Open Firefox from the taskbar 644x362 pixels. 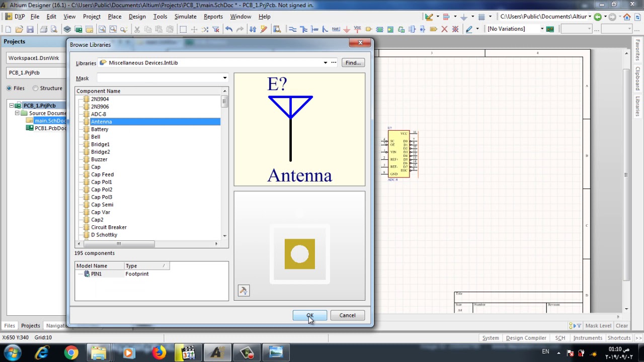tap(158, 352)
